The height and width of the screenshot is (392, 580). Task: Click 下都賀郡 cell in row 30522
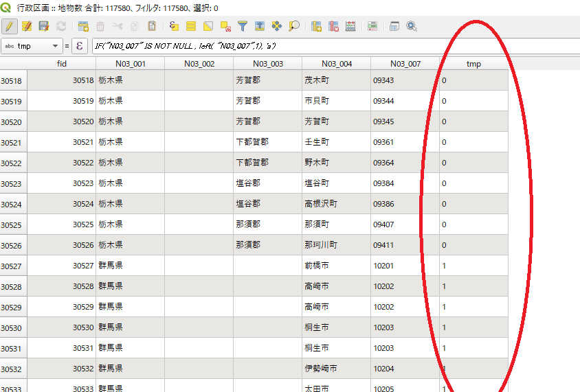(268, 163)
